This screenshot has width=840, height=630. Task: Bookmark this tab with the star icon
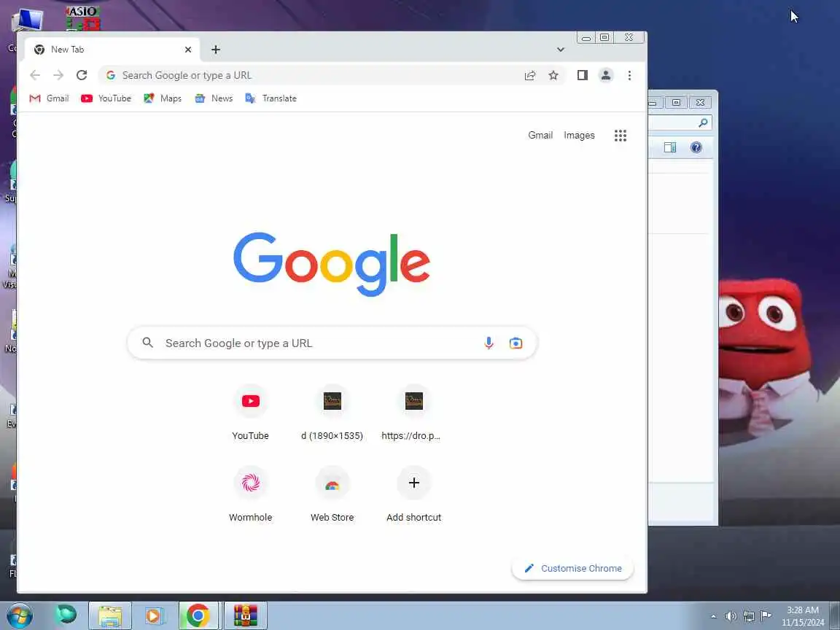553,76
